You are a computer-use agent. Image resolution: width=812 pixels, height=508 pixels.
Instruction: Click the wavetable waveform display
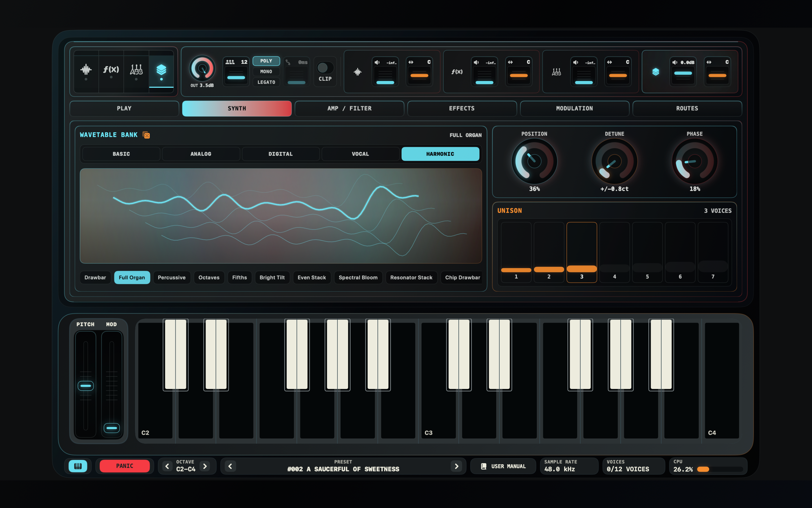coord(281,216)
